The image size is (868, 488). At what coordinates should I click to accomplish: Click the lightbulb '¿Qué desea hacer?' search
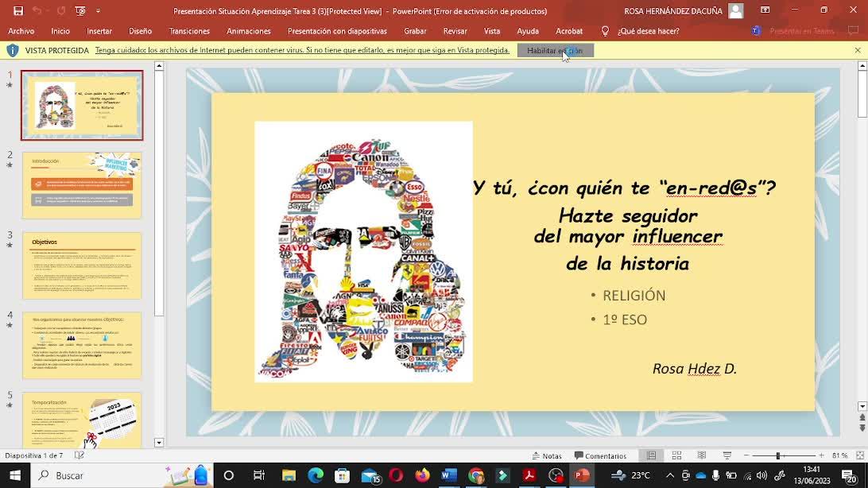pyautogui.click(x=641, y=31)
